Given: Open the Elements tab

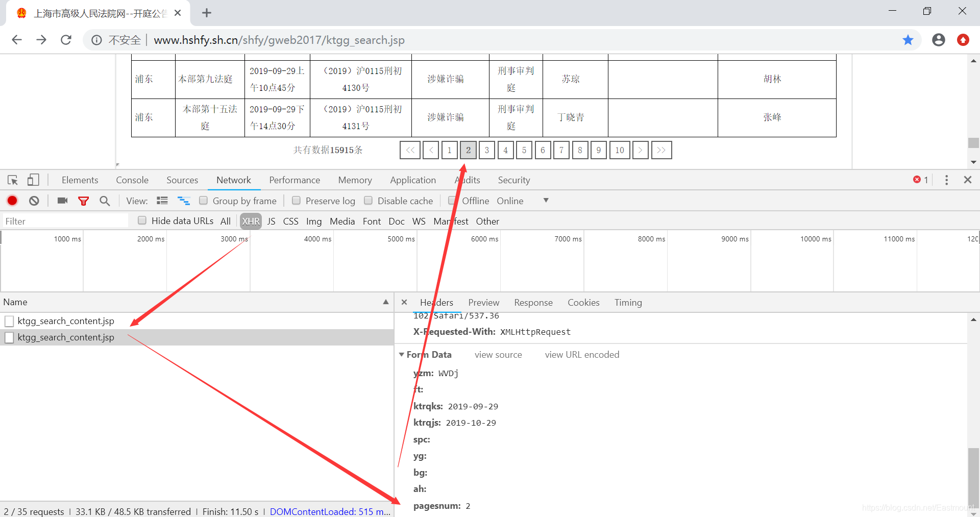Looking at the screenshot, I should click(x=80, y=180).
